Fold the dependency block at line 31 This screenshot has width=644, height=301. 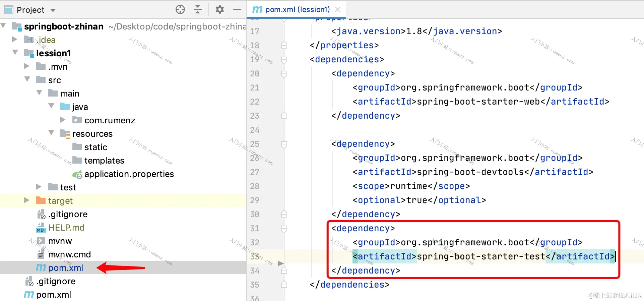pyautogui.click(x=284, y=229)
